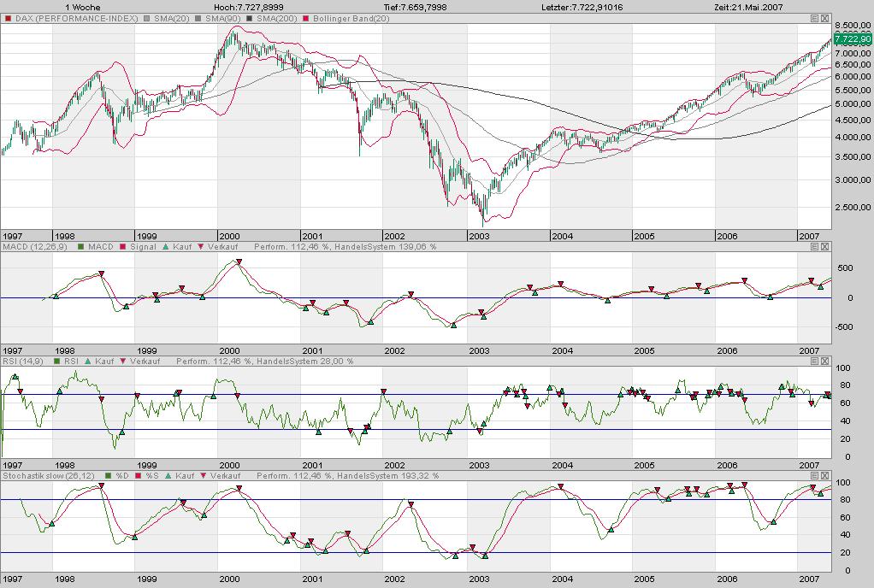Image resolution: width=874 pixels, height=588 pixels.
Task: Click the RSI buy marker at the early-1997 peak
Action: [15, 377]
